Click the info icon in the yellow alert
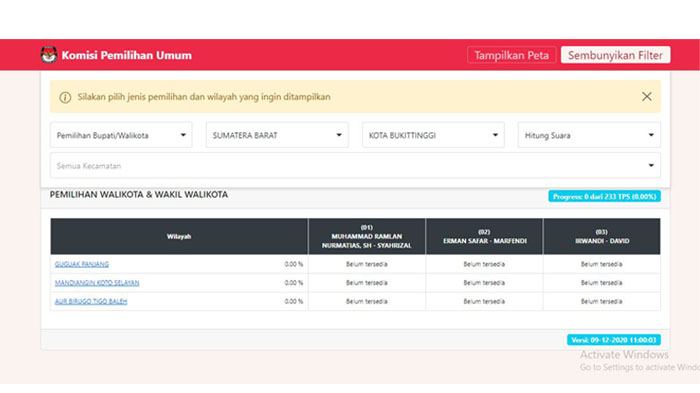This screenshot has width=700, height=393. tap(65, 97)
